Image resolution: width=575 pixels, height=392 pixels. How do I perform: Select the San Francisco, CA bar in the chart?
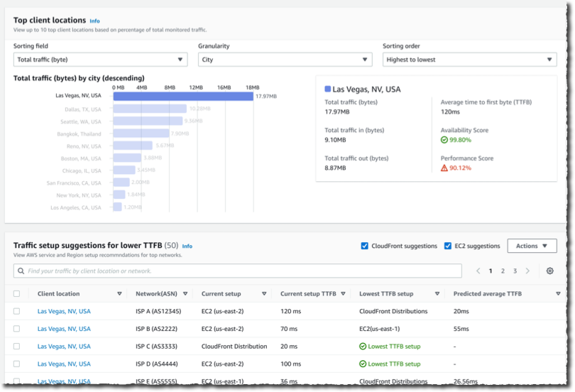click(121, 183)
